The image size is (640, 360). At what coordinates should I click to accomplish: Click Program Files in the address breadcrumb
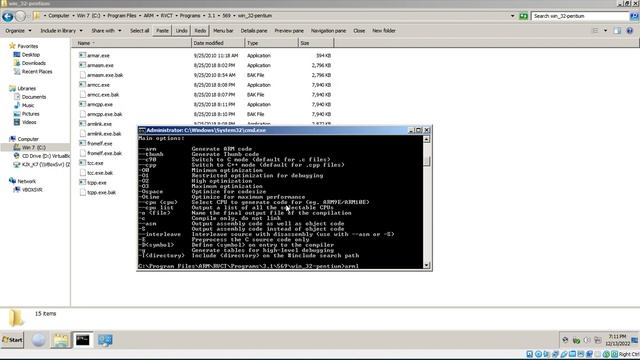[x=122, y=16]
